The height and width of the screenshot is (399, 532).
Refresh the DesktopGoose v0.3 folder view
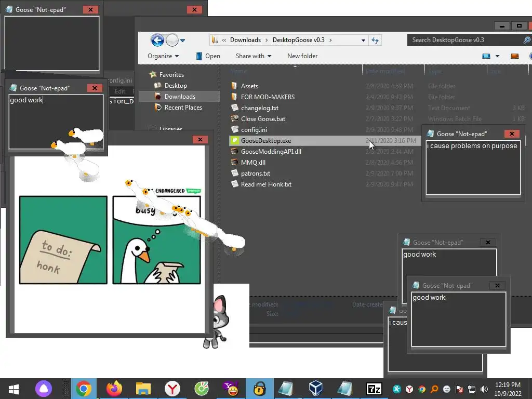click(375, 40)
